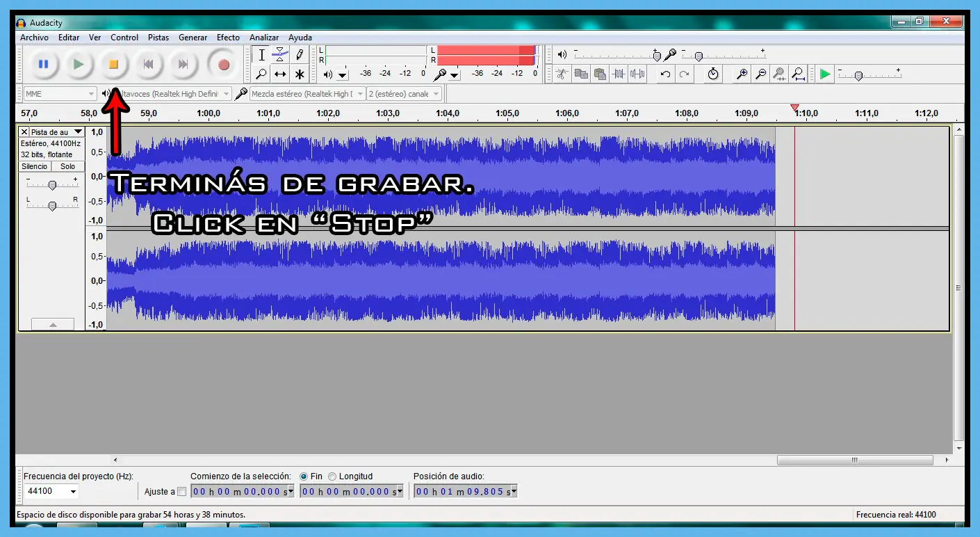This screenshot has width=980, height=537.
Task: Click the playback meter speaker icon
Action: (327, 74)
